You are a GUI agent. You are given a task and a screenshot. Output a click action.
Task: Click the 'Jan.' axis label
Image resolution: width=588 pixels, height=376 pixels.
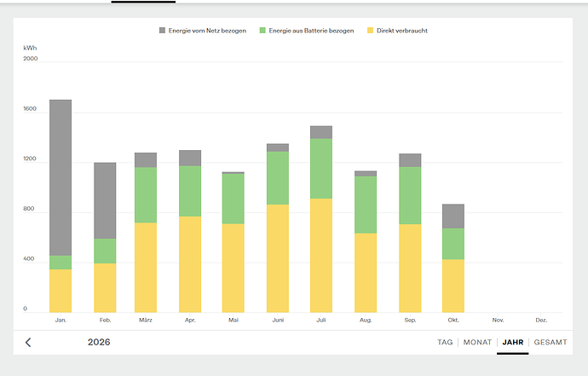pyautogui.click(x=61, y=320)
